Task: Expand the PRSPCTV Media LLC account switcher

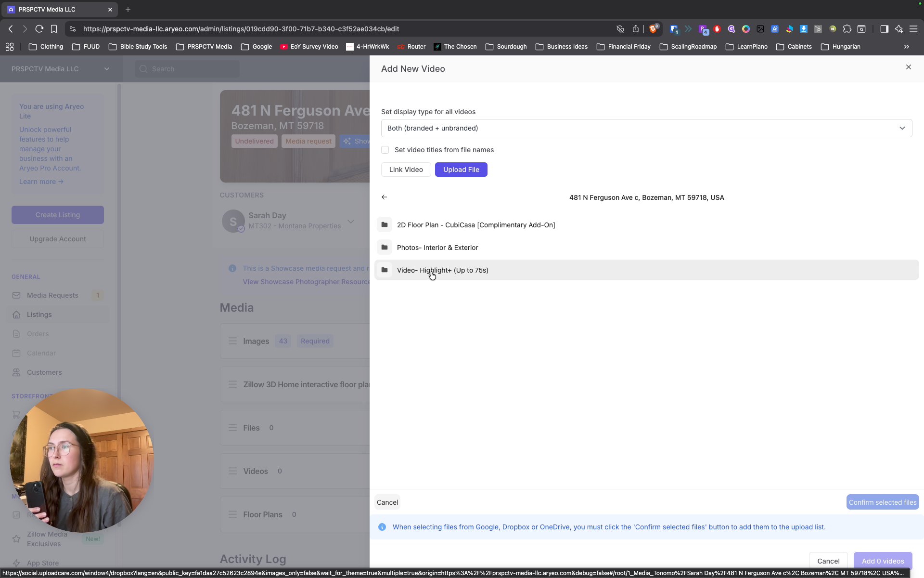Action: pos(60,69)
